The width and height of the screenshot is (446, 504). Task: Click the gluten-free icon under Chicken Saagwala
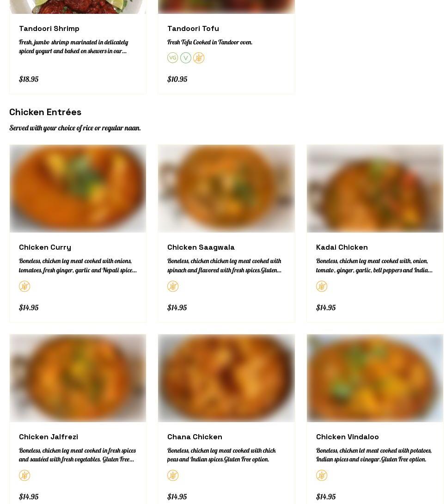pos(173,286)
